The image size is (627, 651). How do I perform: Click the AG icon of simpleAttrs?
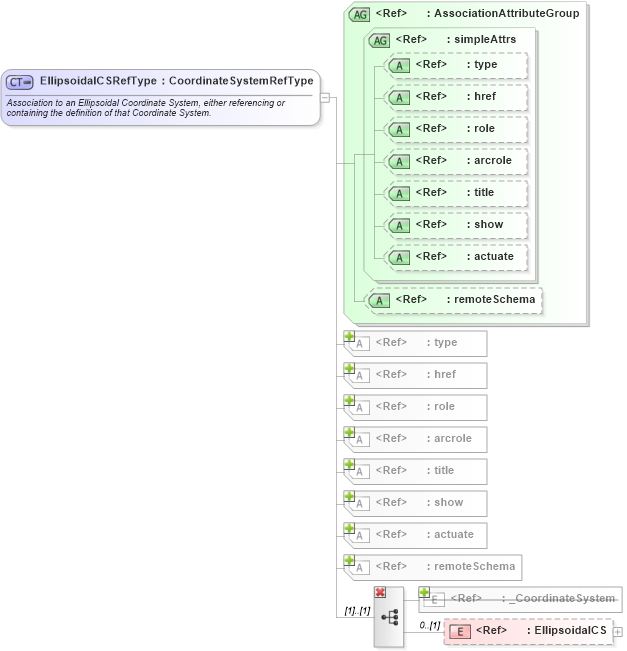pyautogui.click(x=380, y=41)
